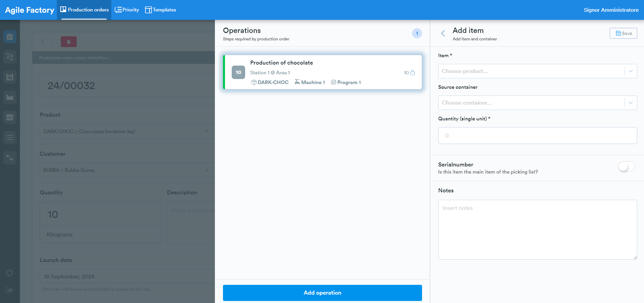
Task: Click the operations count badge 1
Action: 417,33
